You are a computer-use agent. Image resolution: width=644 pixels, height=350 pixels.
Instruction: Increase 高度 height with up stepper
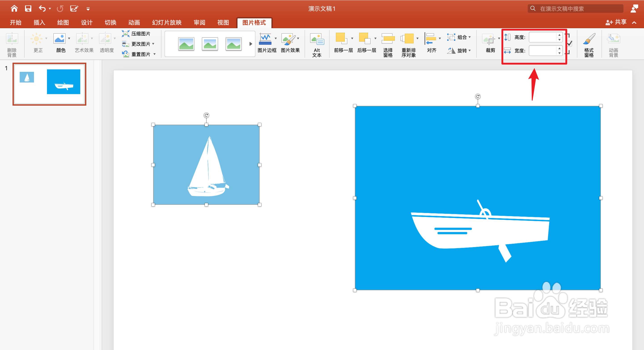click(559, 35)
